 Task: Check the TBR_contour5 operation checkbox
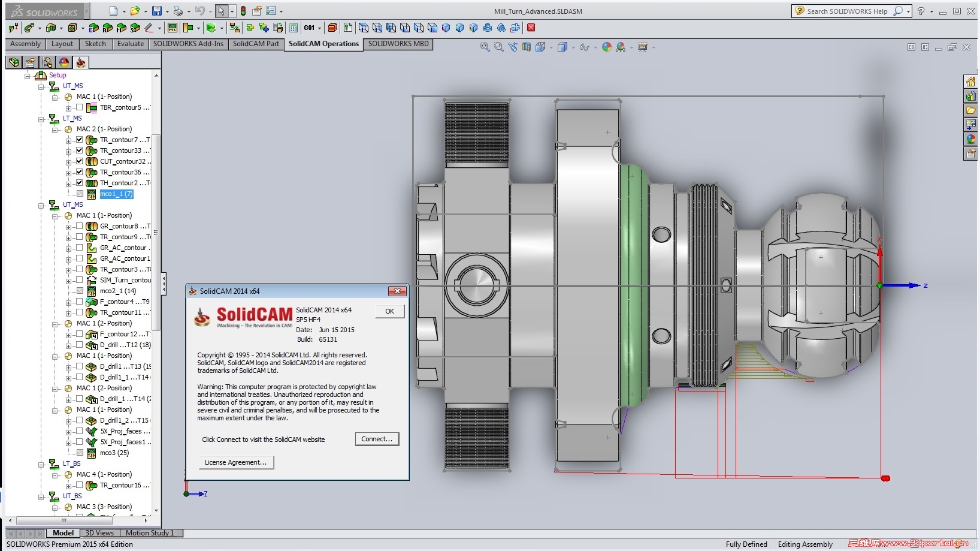click(x=79, y=107)
